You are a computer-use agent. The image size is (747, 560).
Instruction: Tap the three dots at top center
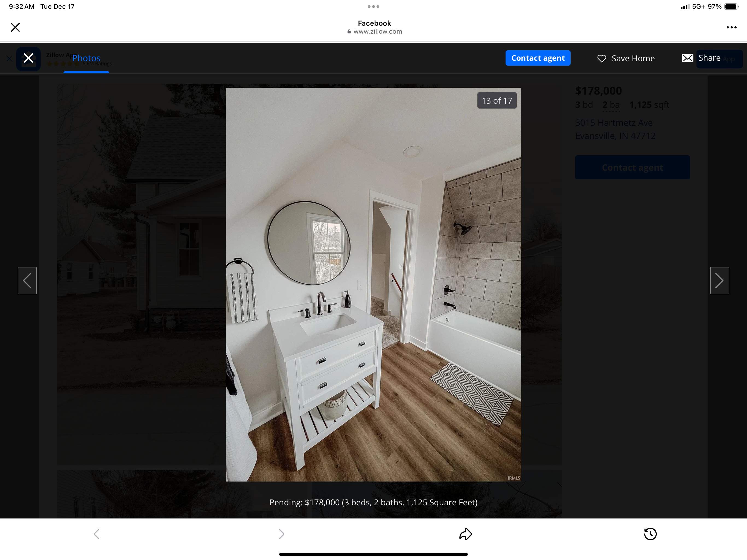(373, 6)
